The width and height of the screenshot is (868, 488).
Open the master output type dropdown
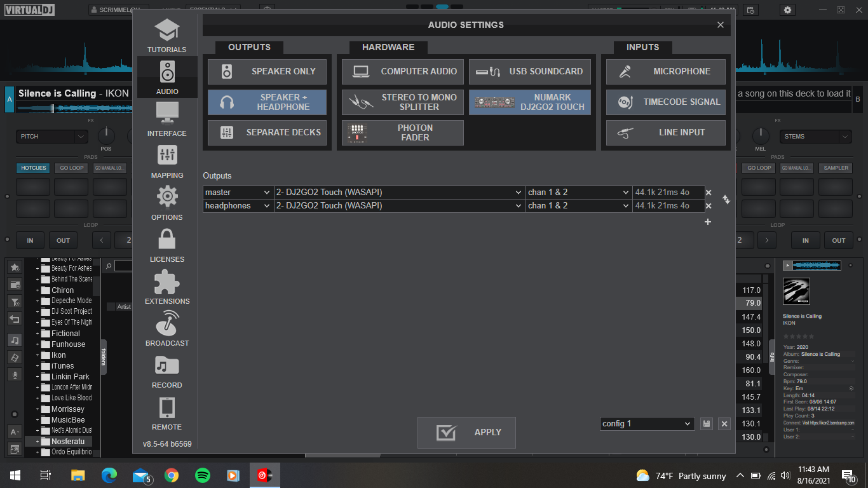(238, 192)
